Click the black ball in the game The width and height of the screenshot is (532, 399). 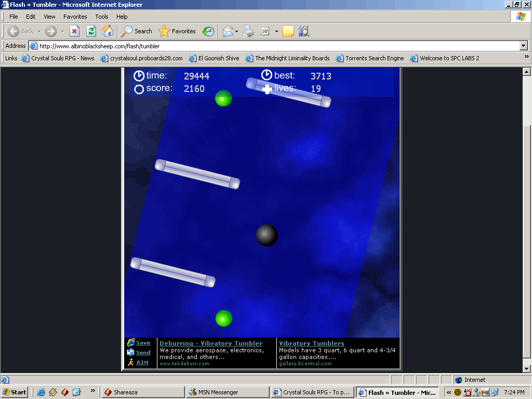tap(267, 235)
